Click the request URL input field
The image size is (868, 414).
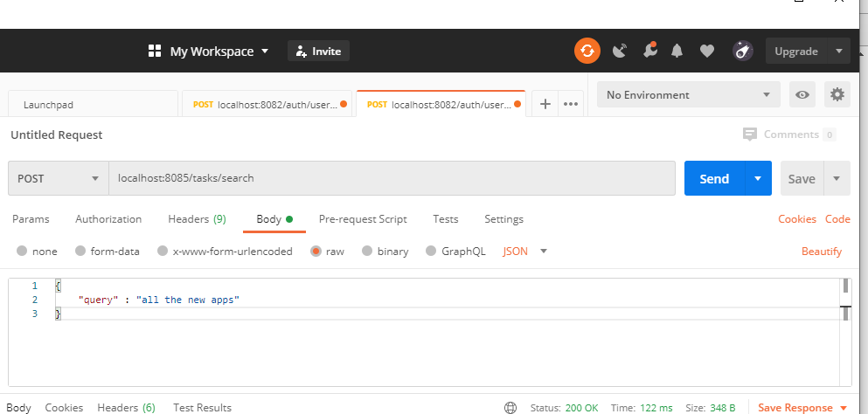click(x=392, y=178)
